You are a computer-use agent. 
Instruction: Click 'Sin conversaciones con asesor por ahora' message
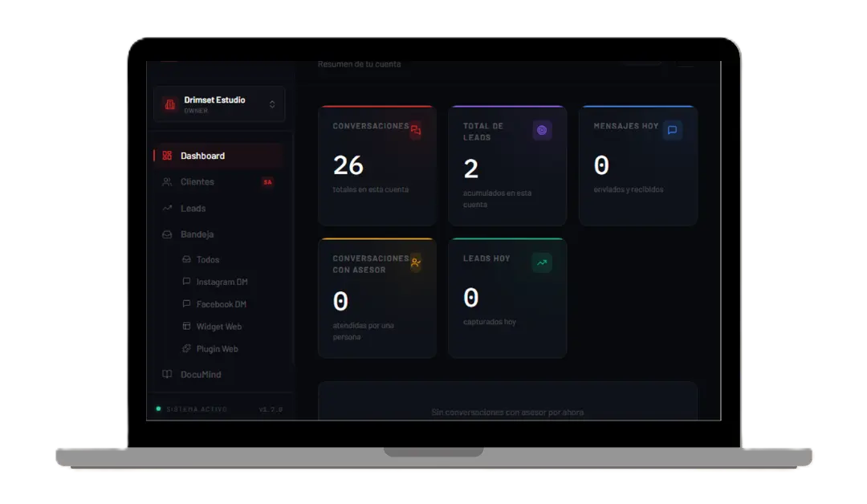[x=507, y=413]
